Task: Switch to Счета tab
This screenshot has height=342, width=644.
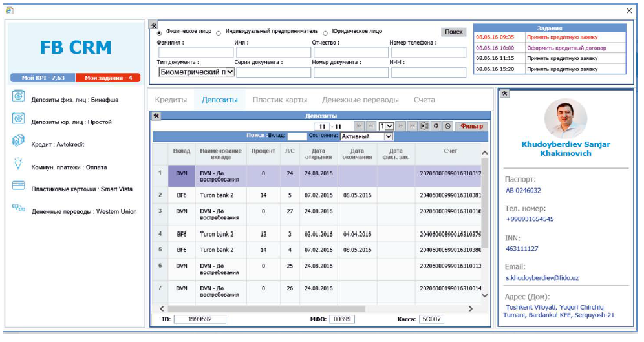Action: click(424, 100)
